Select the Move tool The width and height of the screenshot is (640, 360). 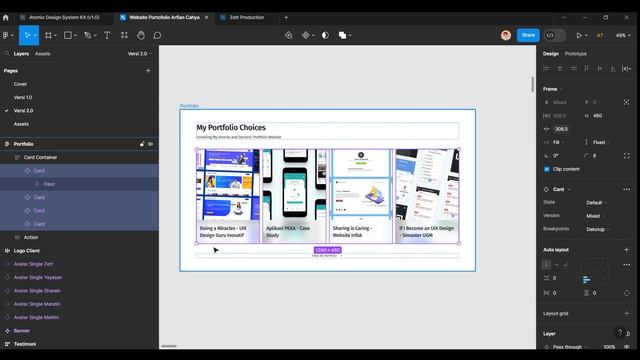point(27,36)
